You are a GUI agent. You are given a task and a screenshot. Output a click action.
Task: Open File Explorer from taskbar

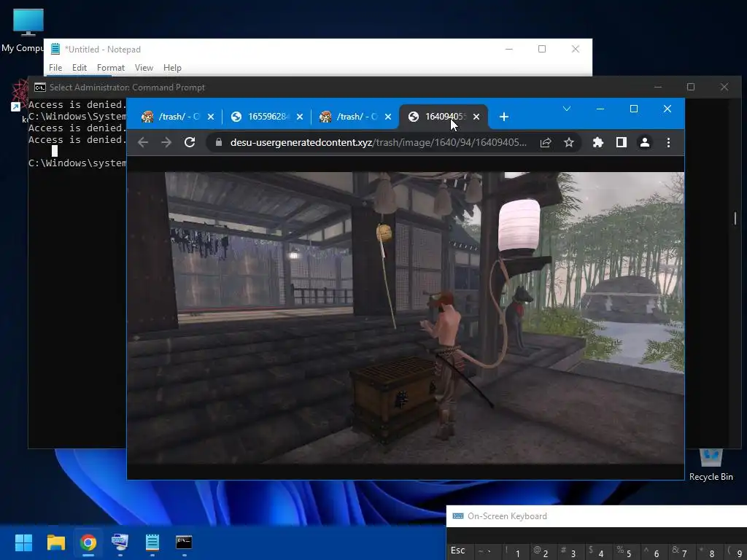[55, 542]
